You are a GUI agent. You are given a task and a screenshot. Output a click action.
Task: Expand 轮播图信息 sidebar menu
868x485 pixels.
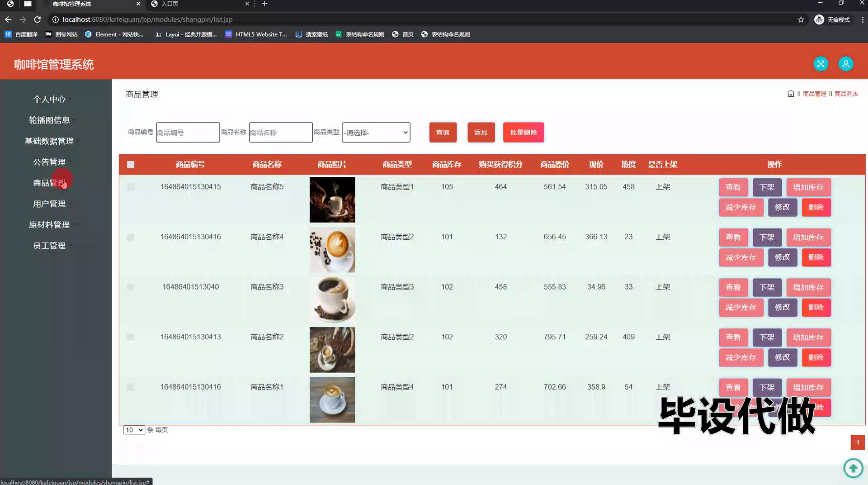49,120
